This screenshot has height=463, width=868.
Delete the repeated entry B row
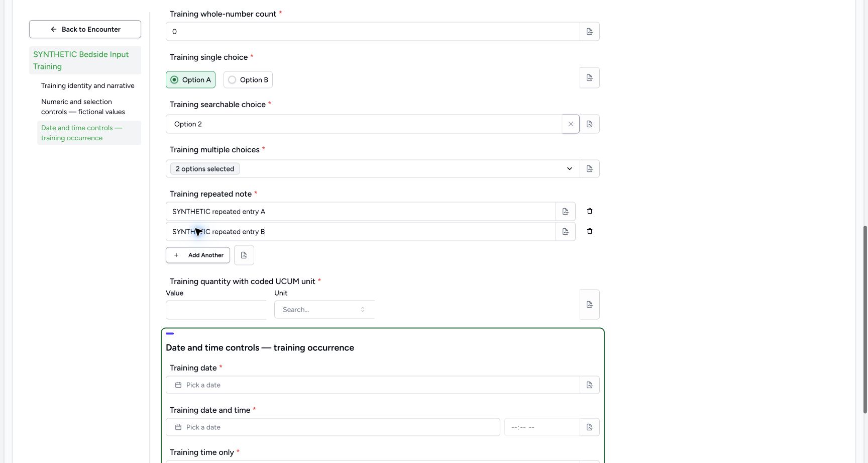point(590,231)
